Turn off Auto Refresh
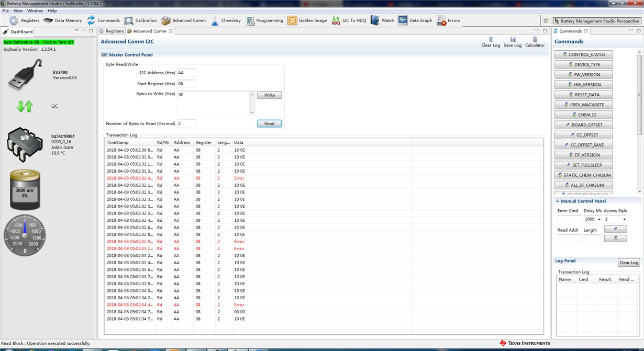This screenshot has width=644, height=351. [x=39, y=42]
